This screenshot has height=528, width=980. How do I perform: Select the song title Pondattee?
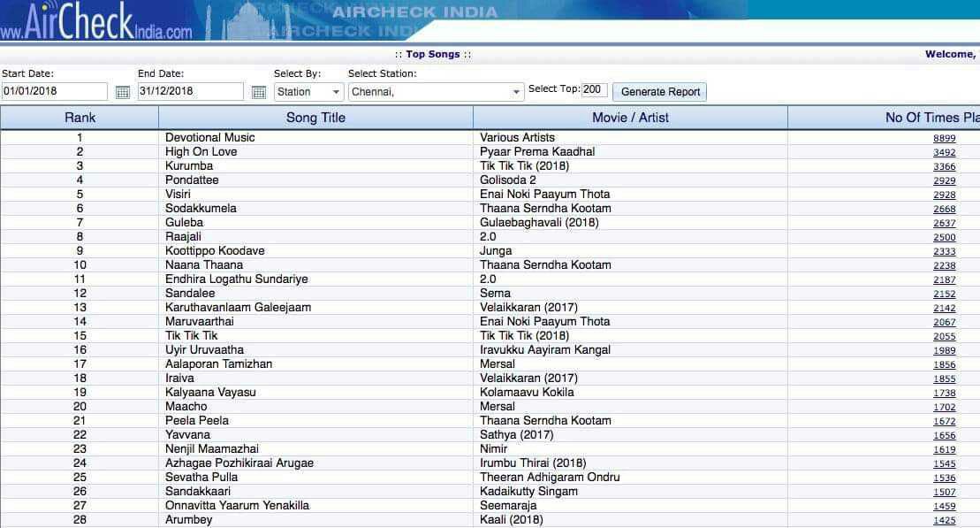(192, 180)
